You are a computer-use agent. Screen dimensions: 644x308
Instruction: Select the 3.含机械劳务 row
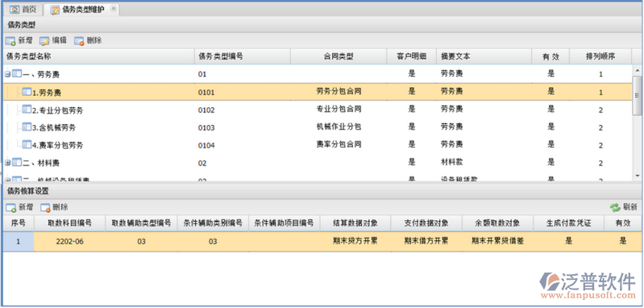[x=317, y=127]
